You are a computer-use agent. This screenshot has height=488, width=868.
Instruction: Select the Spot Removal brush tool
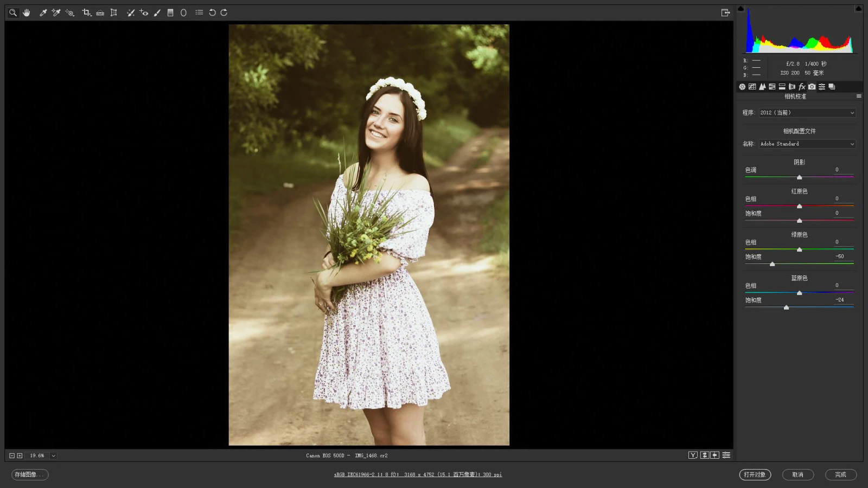(x=131, y=12)
